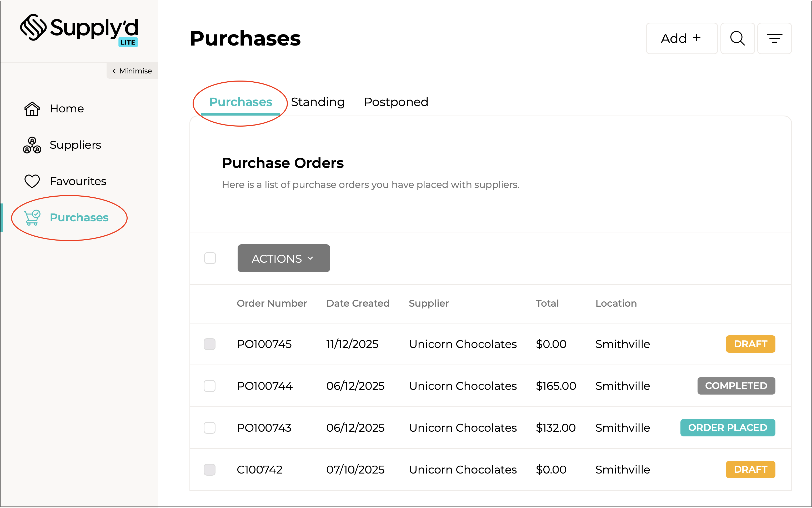Open Suppliers via its people icon
812x508 pixels.
pos(32,145)
